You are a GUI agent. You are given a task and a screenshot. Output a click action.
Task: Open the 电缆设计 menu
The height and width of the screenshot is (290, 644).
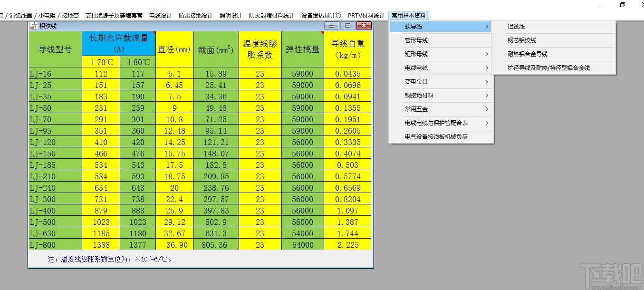coord(160,15)
